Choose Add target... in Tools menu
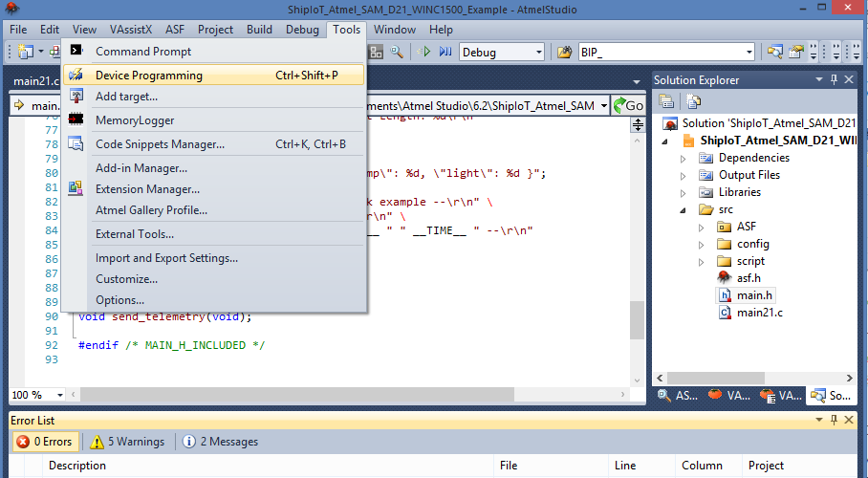Screen dimensions: 868x478 [x=214, y=97]
